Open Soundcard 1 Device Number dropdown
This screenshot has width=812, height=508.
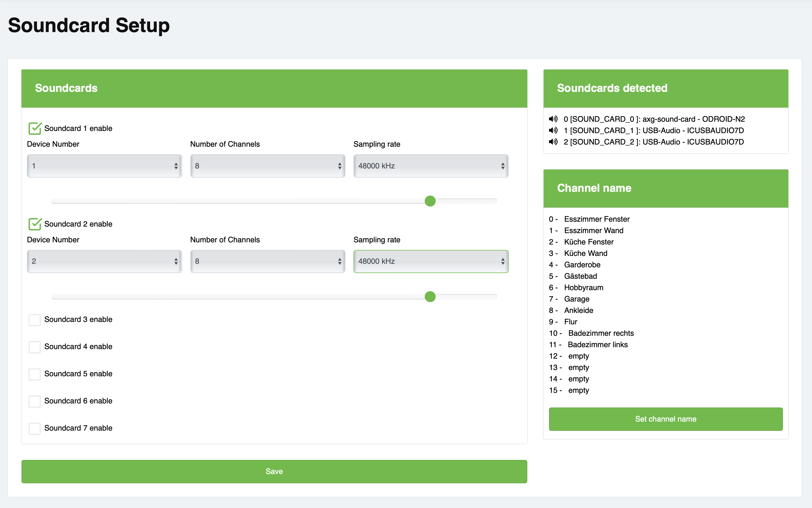104,166
